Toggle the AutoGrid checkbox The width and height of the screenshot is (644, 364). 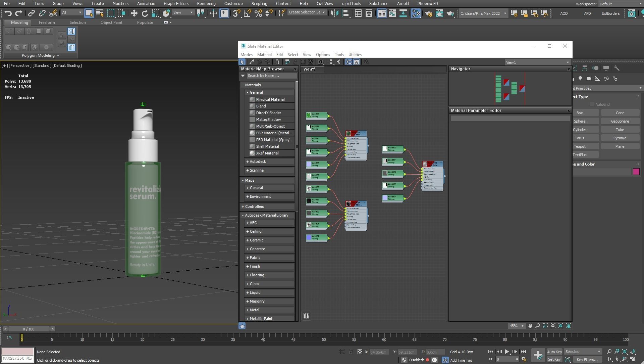(x=592, y=104)
